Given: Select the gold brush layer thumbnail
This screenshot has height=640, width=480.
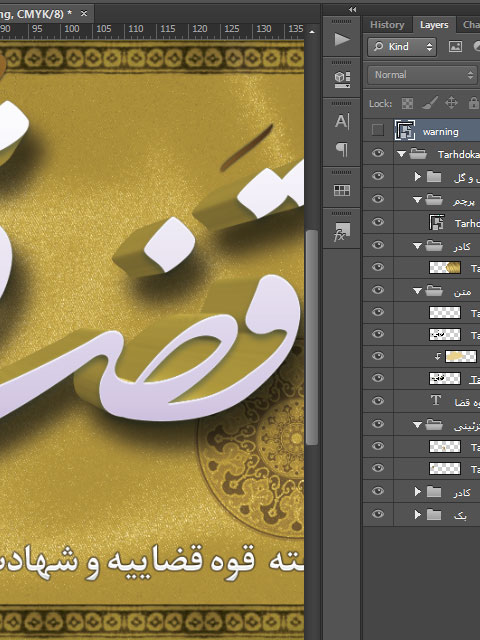Looking at the screenshot, I should coord(445,267).
